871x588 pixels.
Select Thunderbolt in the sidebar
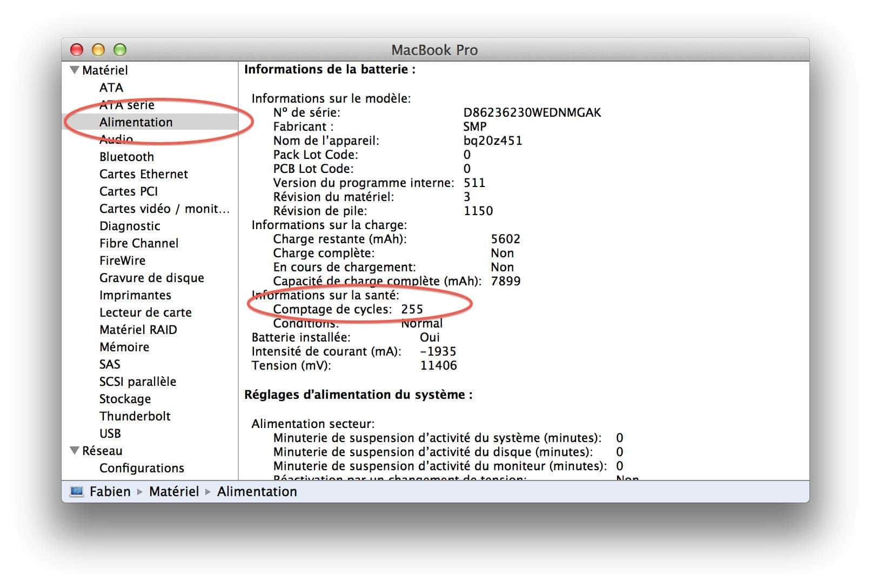135,416
